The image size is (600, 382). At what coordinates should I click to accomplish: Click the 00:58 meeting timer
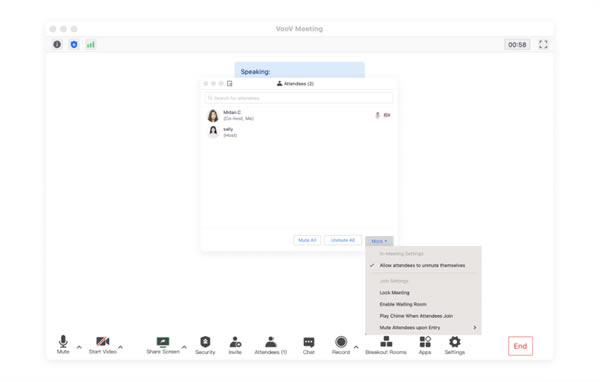tap(517, 45)
